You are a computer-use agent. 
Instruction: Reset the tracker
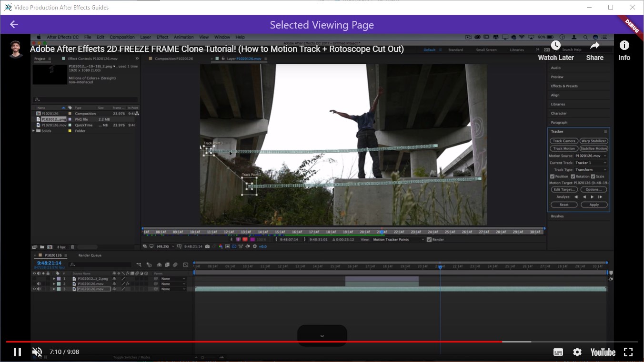(564, 205)
